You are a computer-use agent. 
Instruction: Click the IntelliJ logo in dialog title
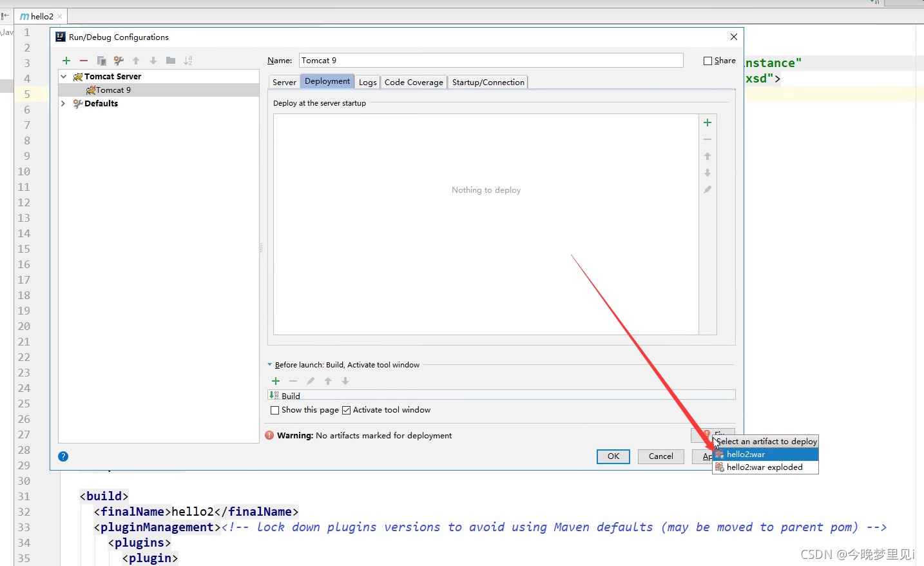(61, 37)
